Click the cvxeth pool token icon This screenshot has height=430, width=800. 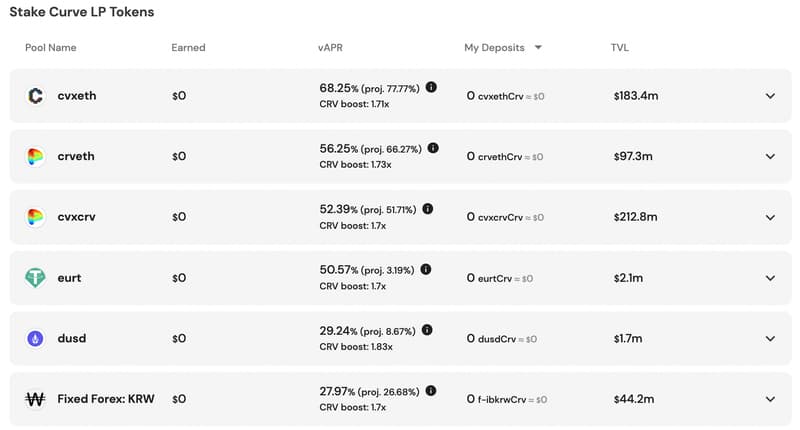coord(35,96)
